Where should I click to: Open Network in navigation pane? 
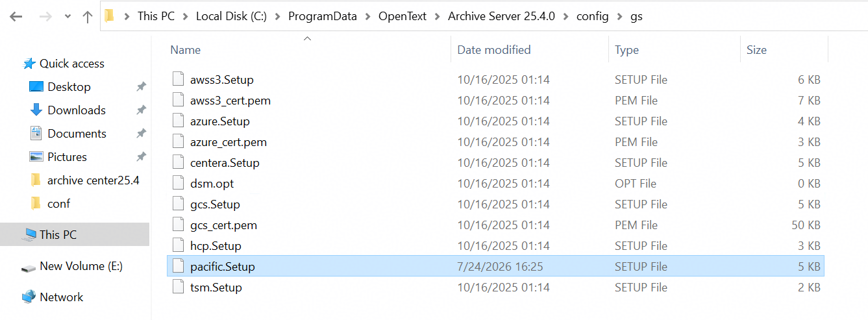(x=61, y=297)
